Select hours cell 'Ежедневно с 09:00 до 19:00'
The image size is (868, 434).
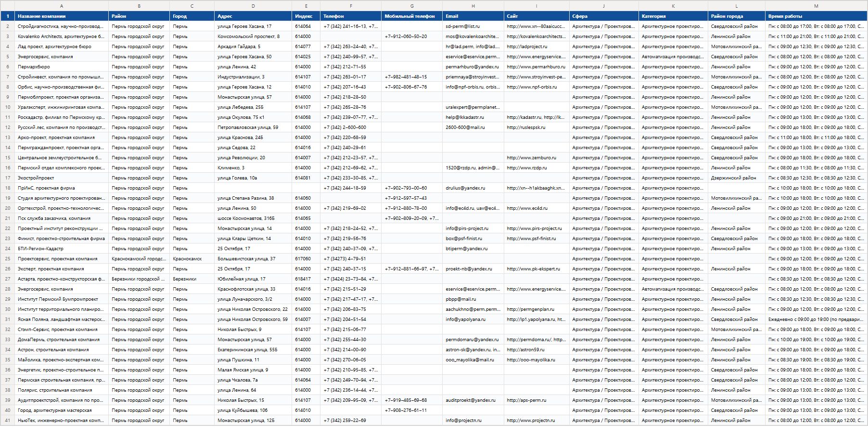(x=816, y=319)
